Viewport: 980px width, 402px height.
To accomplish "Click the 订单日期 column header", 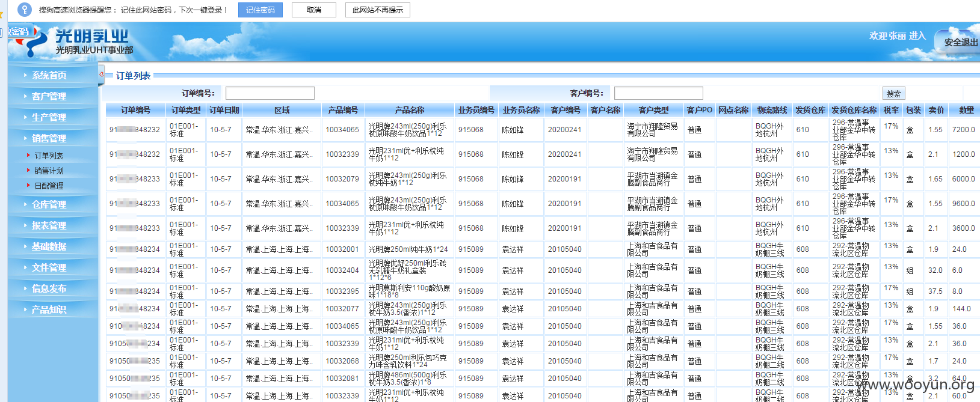I will pyautogui.click(x=224, y=110).
